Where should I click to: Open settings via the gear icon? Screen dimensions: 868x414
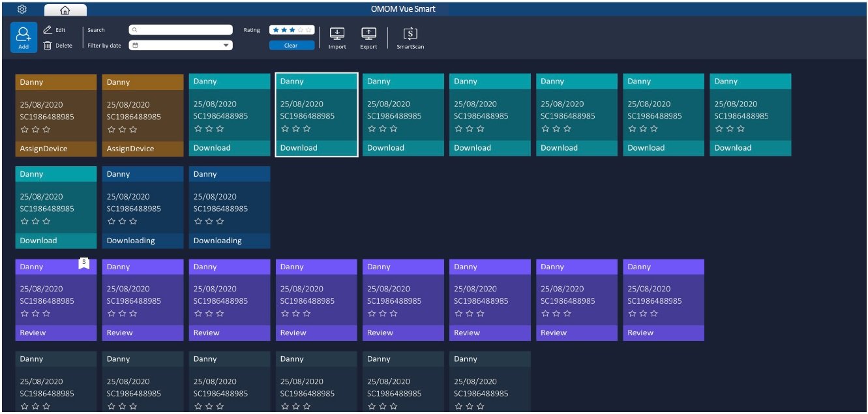[22, 9]
